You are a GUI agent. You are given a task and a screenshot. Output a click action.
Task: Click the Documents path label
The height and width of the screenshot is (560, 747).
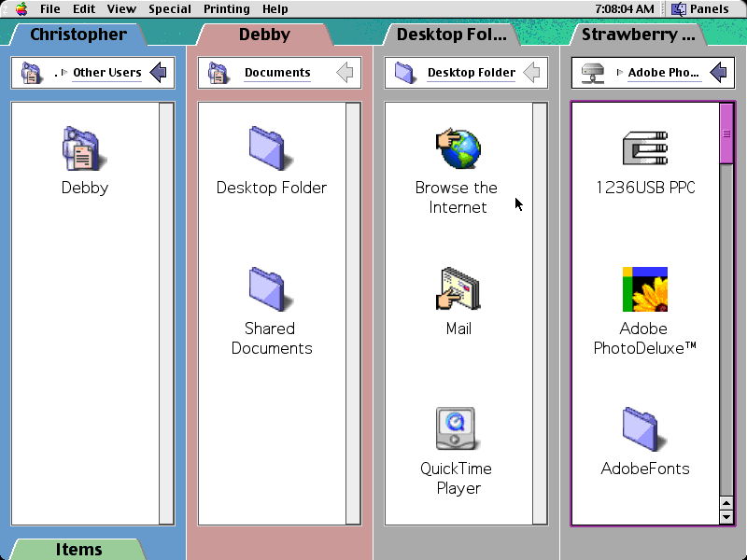tap(277, 73)
